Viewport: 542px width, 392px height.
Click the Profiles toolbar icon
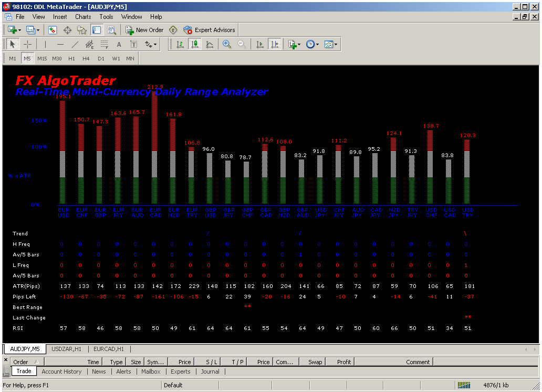pos(30,30)
